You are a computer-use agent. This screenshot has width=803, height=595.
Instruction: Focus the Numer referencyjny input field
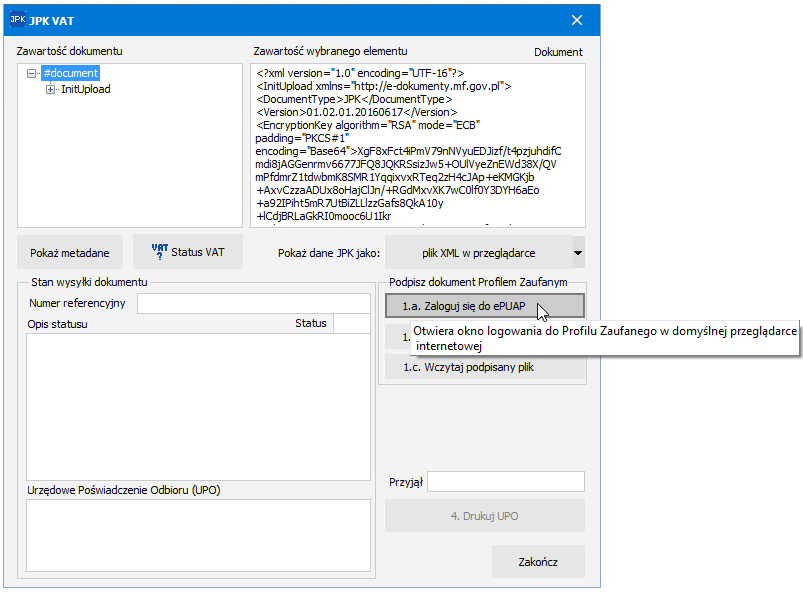click(x=253, y=303)
